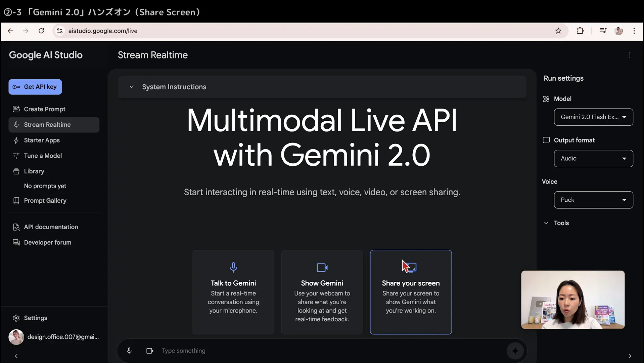
Task: Click the No prompts yet text
Action: [x=45, y=186]
